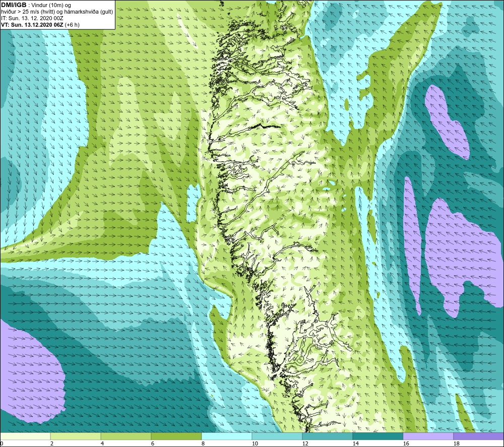The height and width of the screenshot is (447, 504).
Task: Select the 2–4 m/s light green swatch
Action: (x=76, y=436)
